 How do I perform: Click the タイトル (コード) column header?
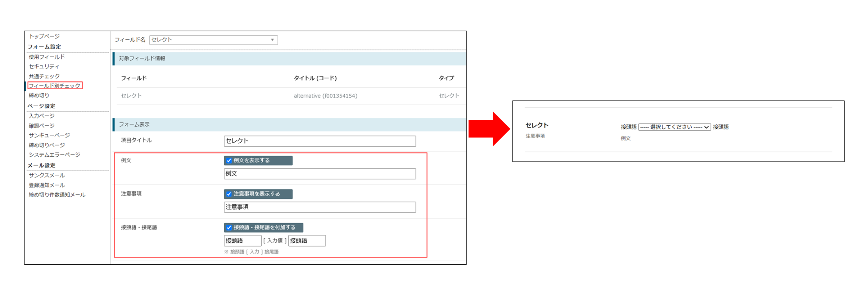[x=315, y=78]
